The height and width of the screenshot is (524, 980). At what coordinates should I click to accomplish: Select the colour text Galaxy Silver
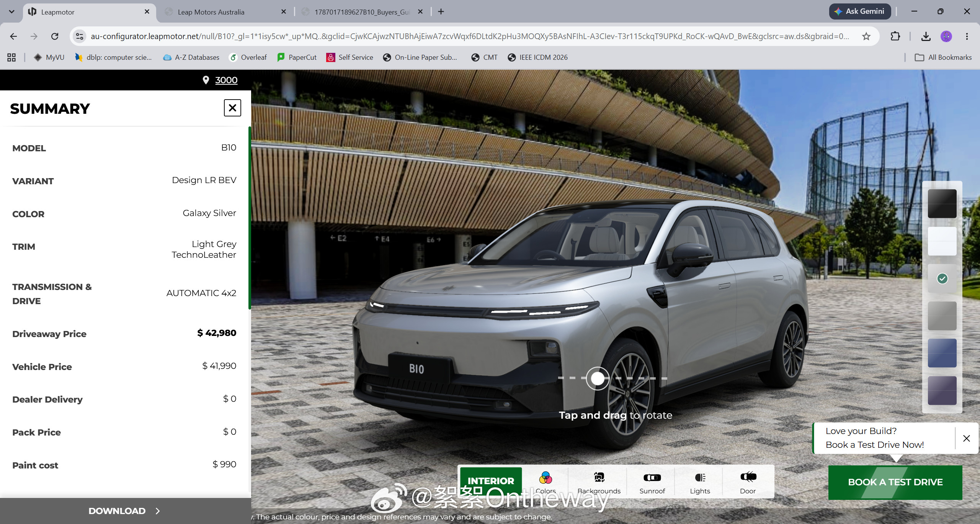coord(209,213)
